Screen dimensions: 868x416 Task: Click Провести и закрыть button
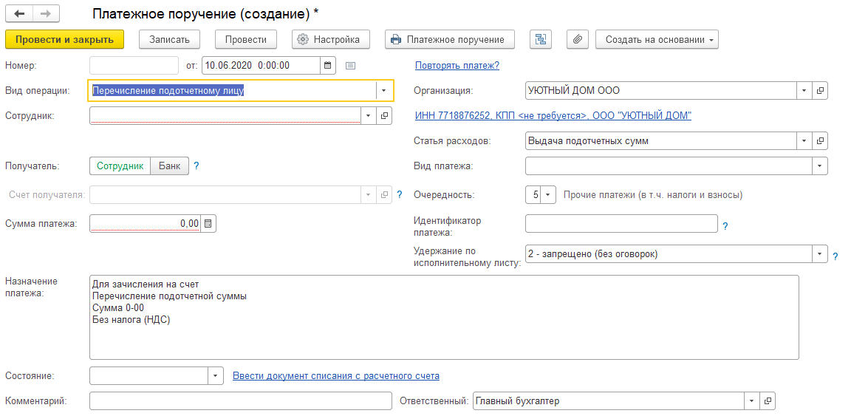[x=65, y=39]
